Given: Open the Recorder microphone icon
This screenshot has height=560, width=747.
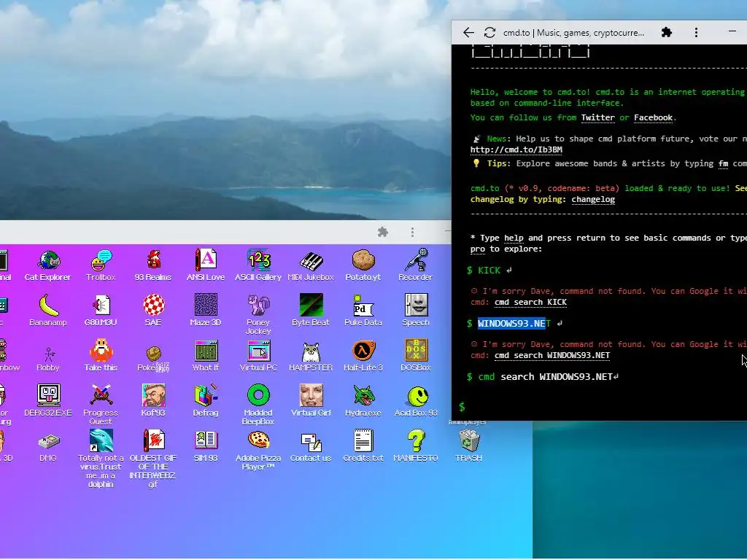Looking at the screenshot, I should [x=415, y=265].
